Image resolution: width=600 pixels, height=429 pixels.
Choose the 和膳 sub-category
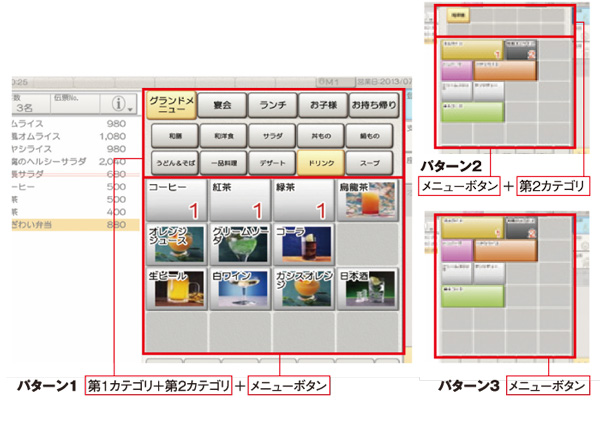pos(175,135)
